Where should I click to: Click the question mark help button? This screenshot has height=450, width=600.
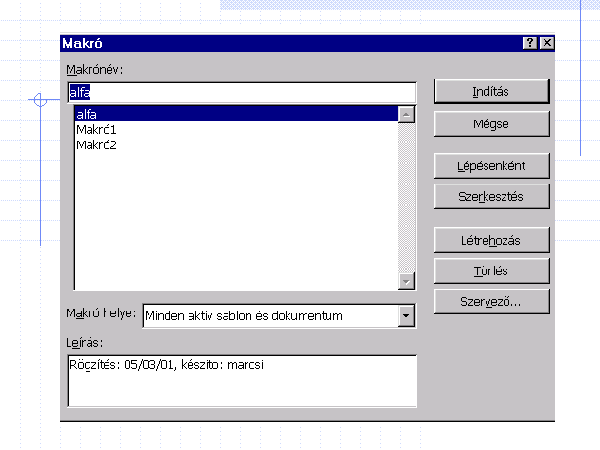click(x=529, y=43)
